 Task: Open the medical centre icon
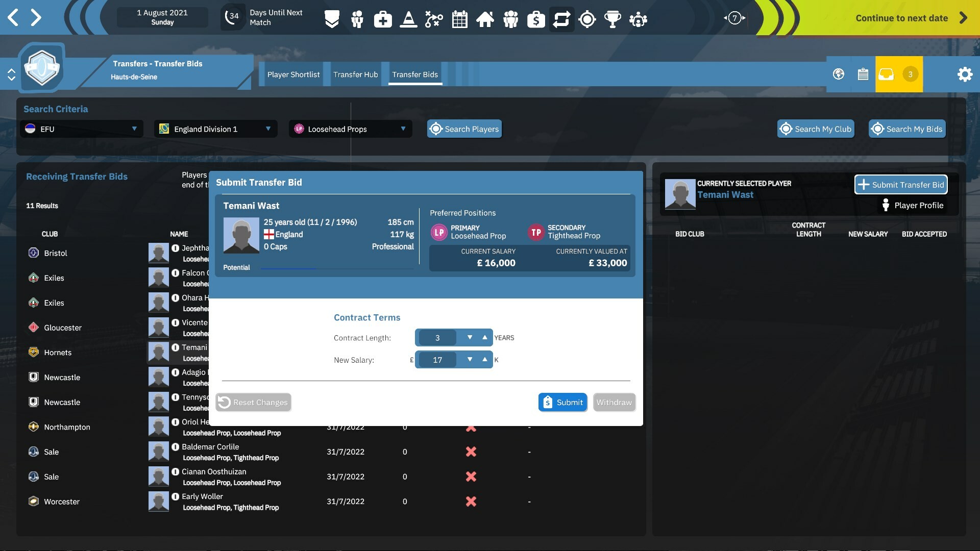(x=383, y=19)
